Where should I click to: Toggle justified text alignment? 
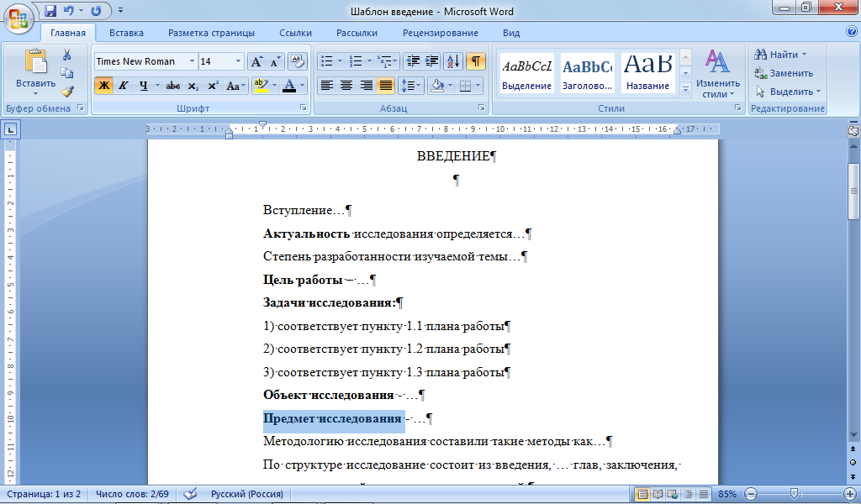pos(385,86)
